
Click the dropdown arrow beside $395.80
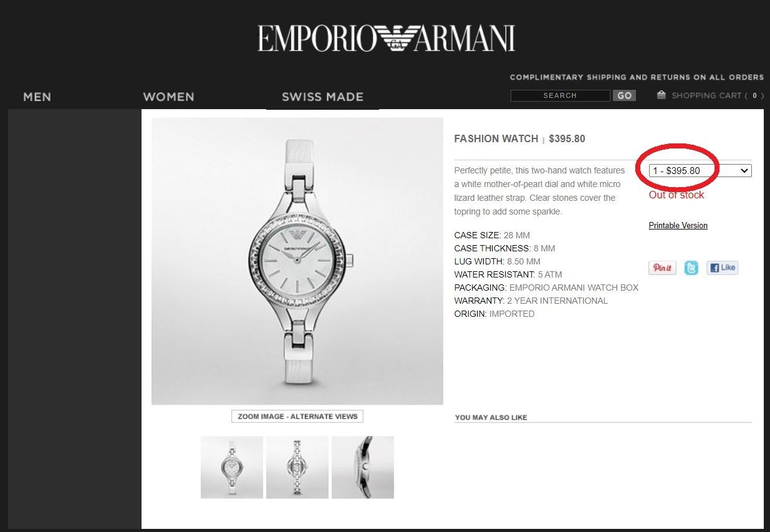[744, 170]
